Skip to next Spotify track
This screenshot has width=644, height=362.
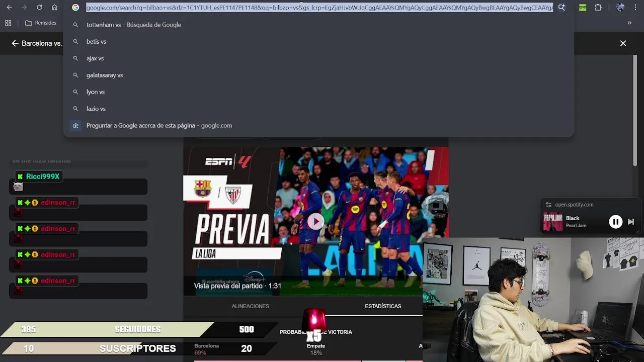pos(631,222)
